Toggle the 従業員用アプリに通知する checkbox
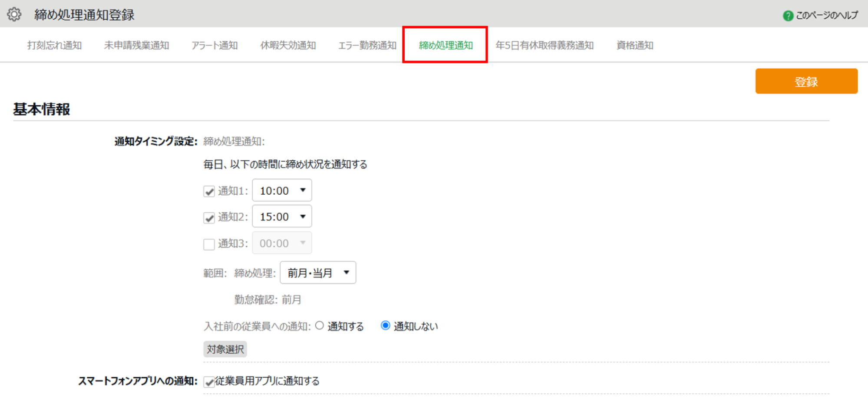This screenshot has height=406, width=868. point(209,382)
